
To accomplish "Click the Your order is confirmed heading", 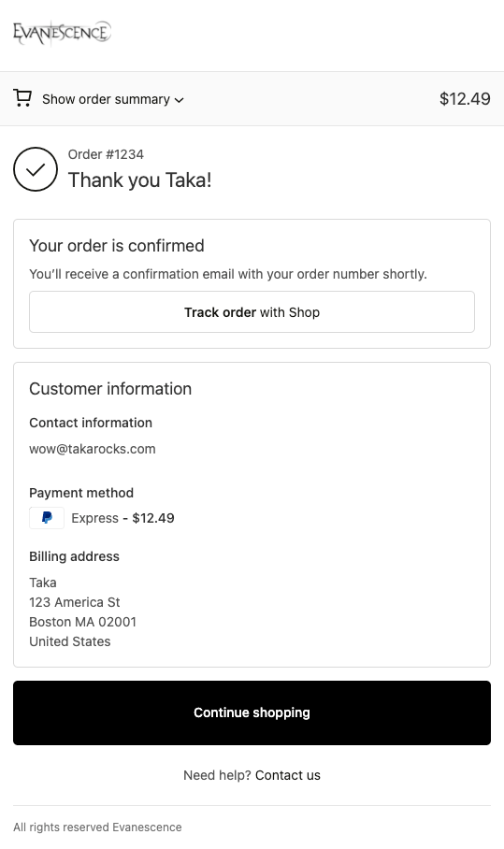I will point(117,246).
